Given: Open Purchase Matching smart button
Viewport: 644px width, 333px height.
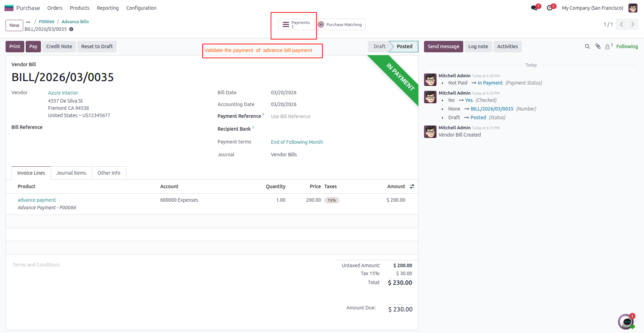Looking at the screenshot, I should pos(340,25).
